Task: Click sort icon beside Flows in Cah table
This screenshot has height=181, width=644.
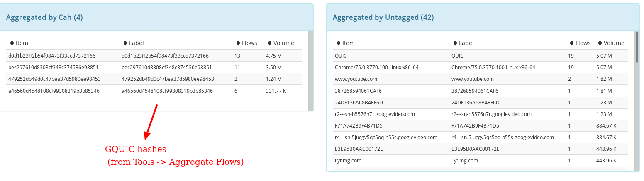Action: 238,43
